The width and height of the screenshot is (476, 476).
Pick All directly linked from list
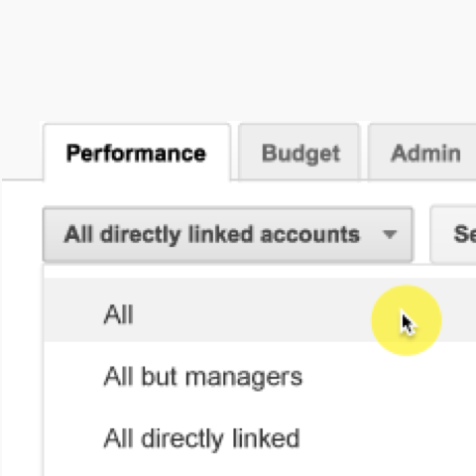coord(260,438)
